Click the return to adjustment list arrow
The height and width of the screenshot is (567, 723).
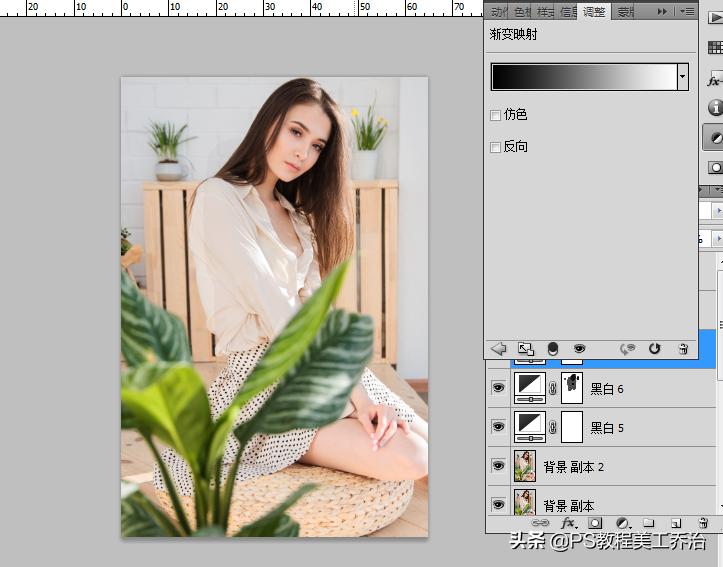coord(499,348)
